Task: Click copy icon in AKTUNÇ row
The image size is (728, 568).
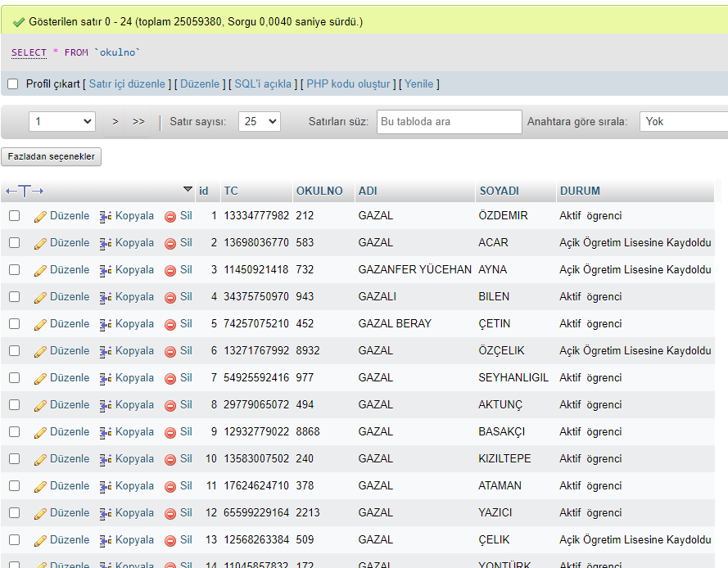Action: (106, 405)
